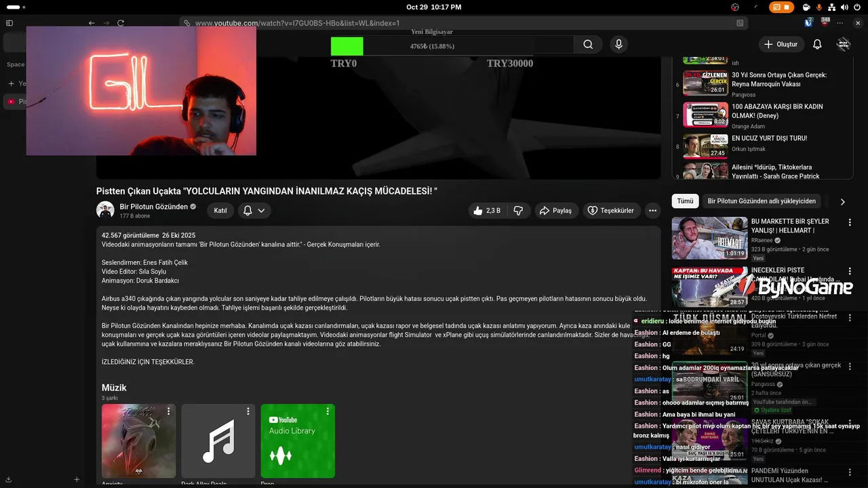Toggle the browser sidebar panel icon
Image resolution: width=868 pixels, height=488 pixels.
click(9, 22)
